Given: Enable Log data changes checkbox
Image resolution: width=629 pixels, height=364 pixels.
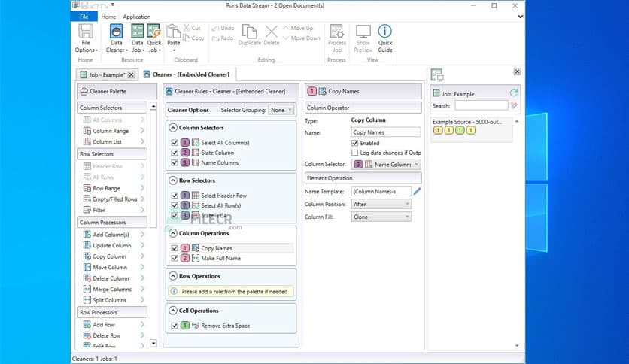Looking at the screenshot, I should (356, 153).
